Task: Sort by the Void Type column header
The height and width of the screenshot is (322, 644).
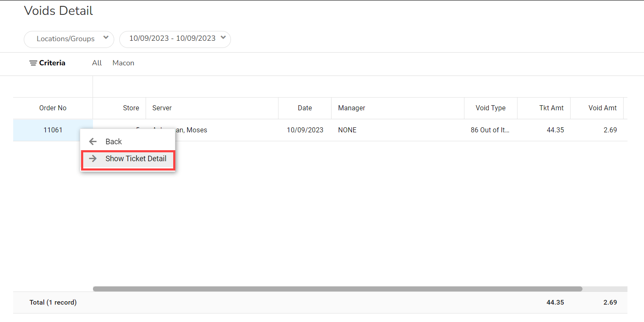Action: click(490, 108)
